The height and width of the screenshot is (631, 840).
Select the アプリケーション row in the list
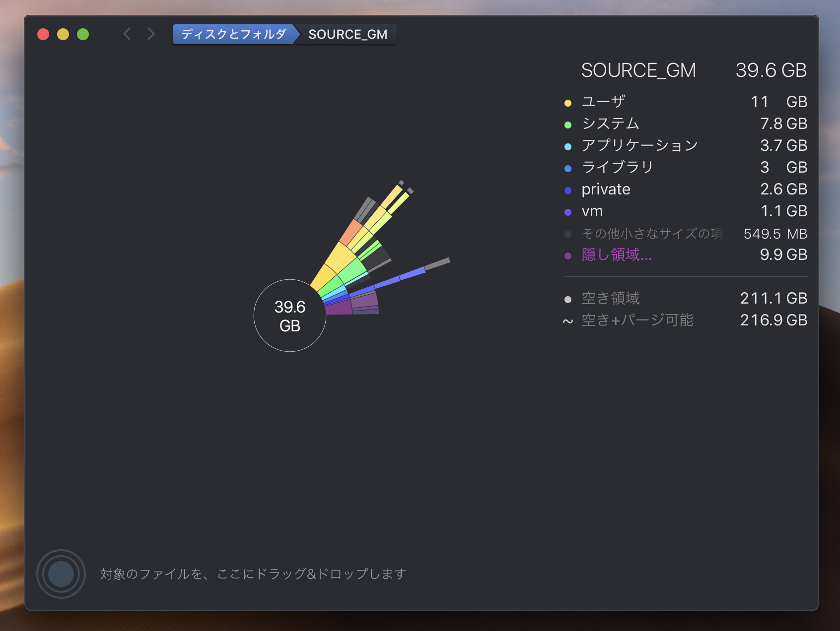click(686, 145)
